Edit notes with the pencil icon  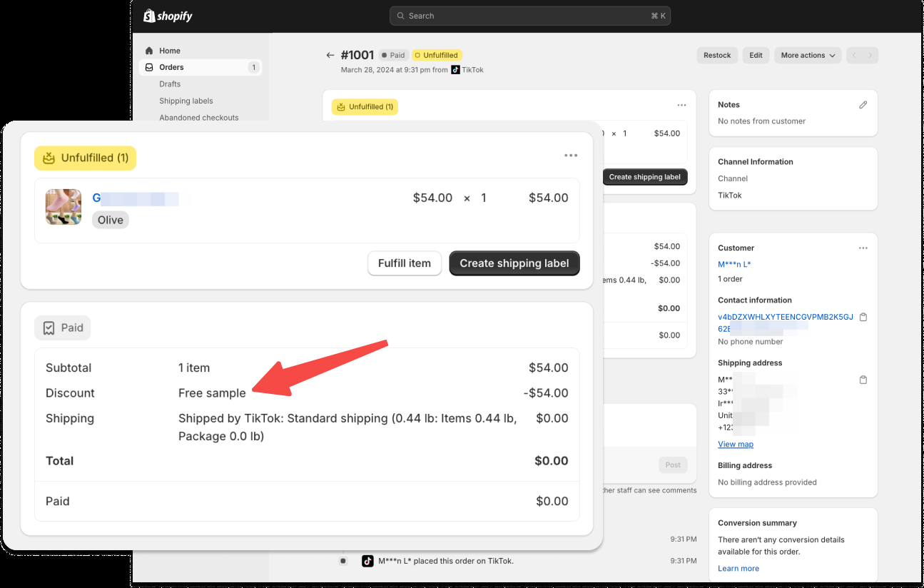coord(863,105)
